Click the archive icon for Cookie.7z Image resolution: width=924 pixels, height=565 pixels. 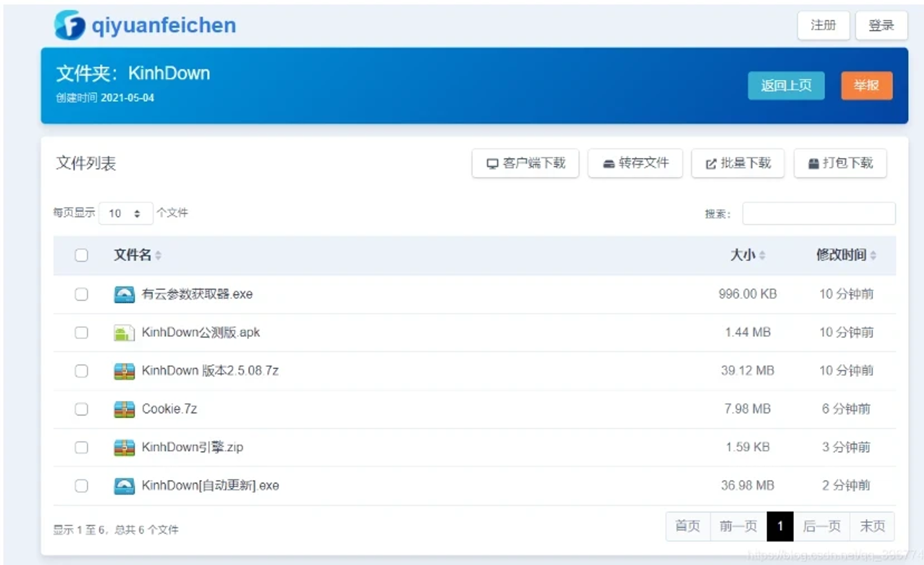tap(124, 409)
